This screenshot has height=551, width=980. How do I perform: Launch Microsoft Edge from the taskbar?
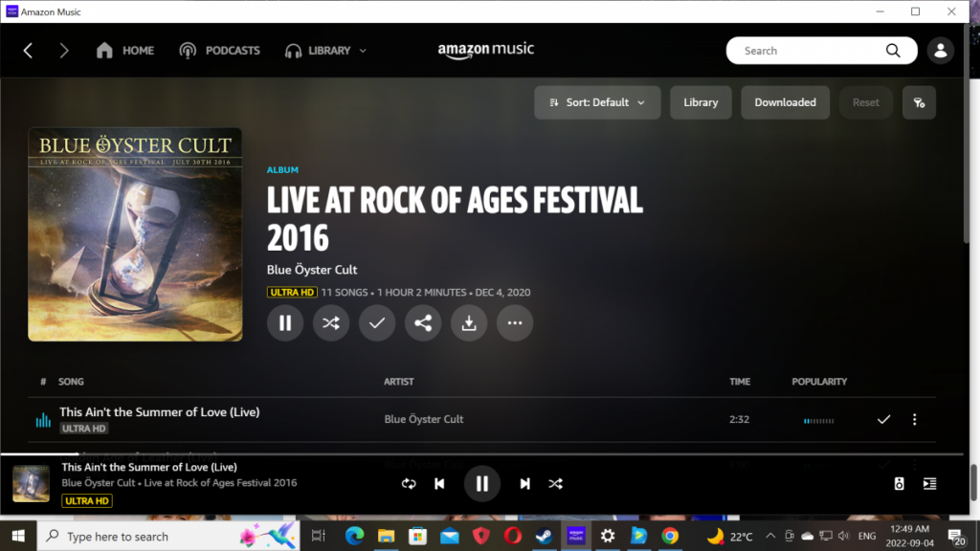(x=354, y=536)
